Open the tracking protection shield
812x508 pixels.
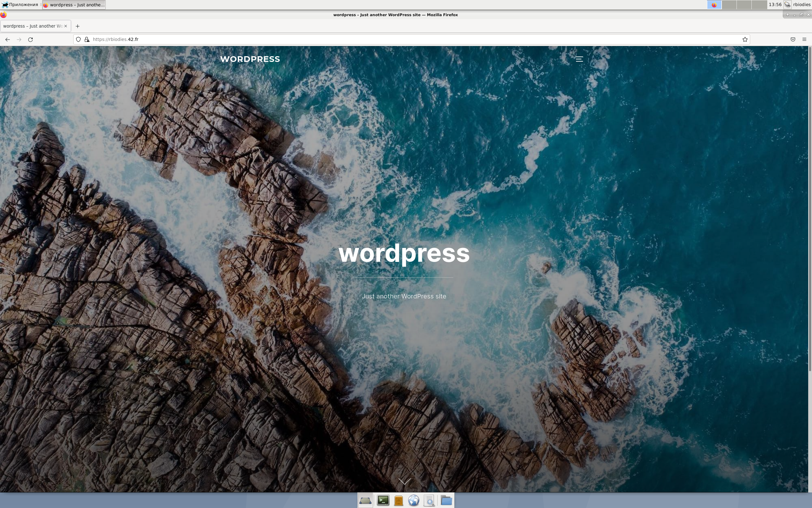tap(78, 39)
